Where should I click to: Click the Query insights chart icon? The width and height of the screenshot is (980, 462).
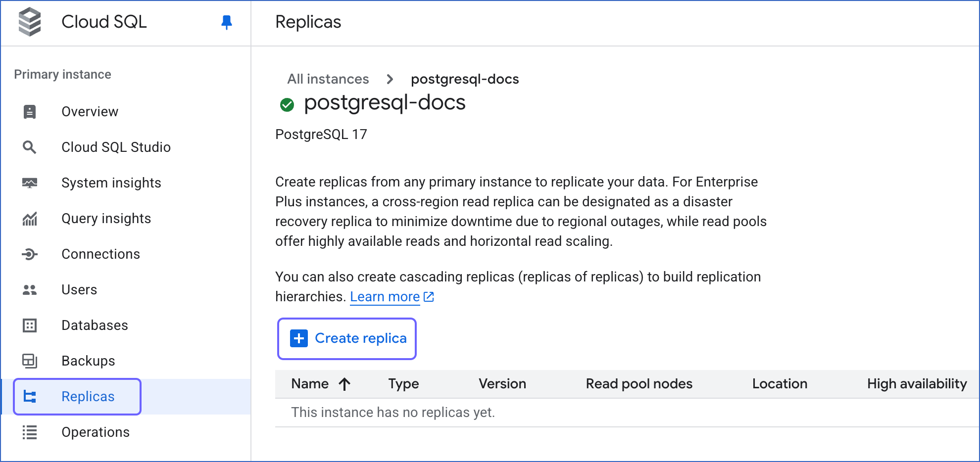30,219
